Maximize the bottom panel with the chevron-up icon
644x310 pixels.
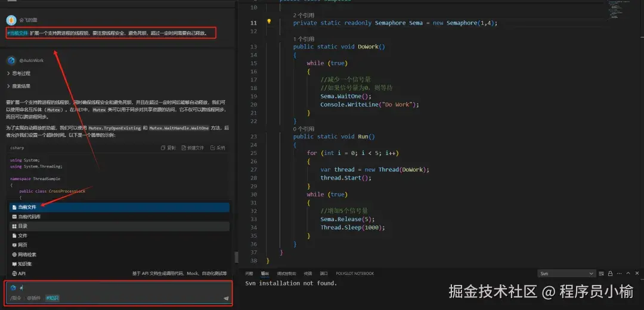[x=628, y=274]
